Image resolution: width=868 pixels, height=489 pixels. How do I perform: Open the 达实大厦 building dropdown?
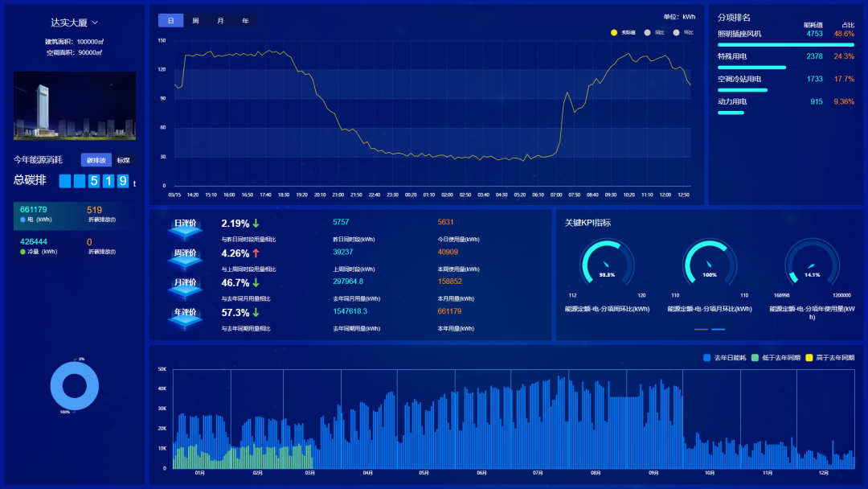74,23
